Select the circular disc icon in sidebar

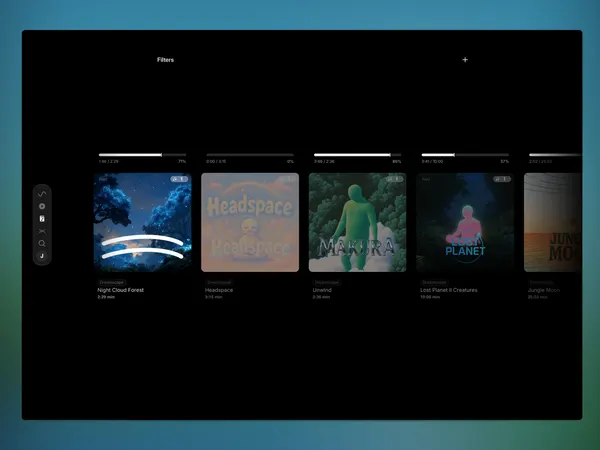pos(42,206)
